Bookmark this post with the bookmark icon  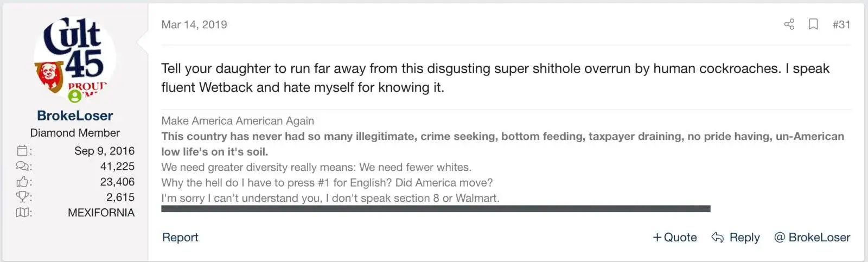pos(813,24)
